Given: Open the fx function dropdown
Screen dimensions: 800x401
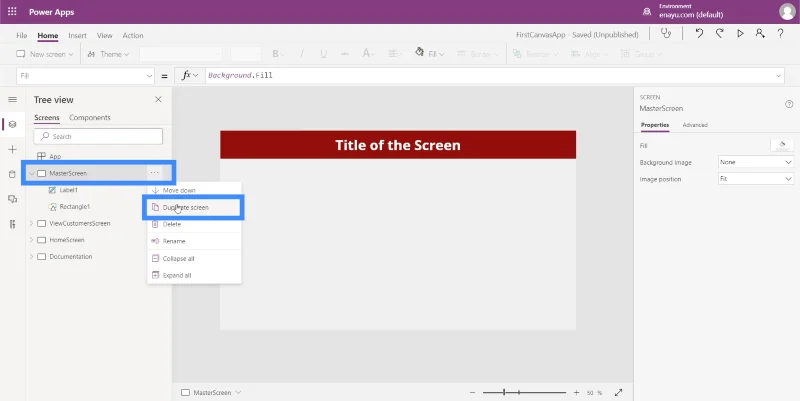Looking at the screenshot, I should click(x=190, y=76).
